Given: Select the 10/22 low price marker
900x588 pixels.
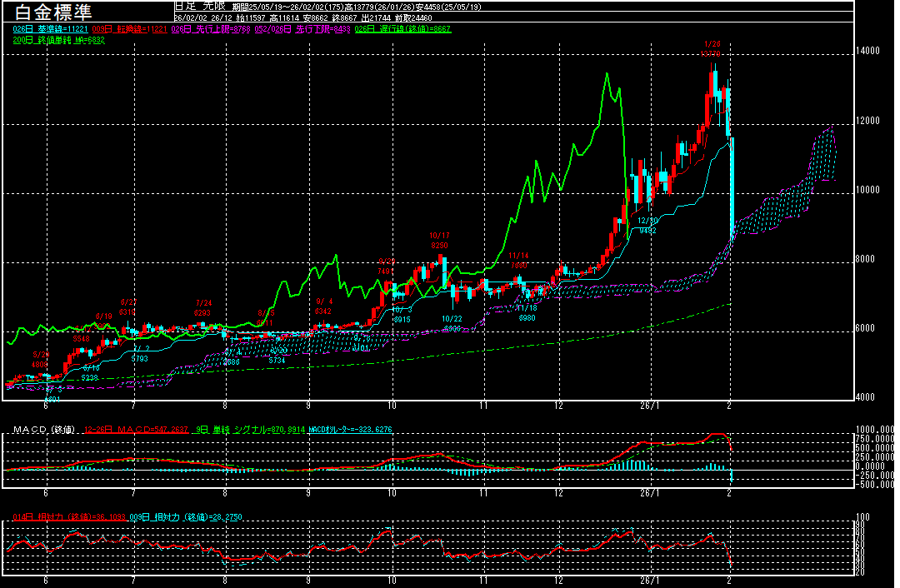Looking at the screenshot, I should (x=451, y=323).
